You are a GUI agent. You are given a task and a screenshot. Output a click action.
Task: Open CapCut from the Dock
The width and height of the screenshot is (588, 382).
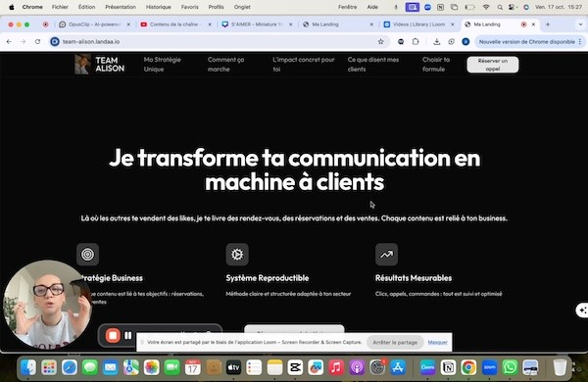(x=295, y=367)
